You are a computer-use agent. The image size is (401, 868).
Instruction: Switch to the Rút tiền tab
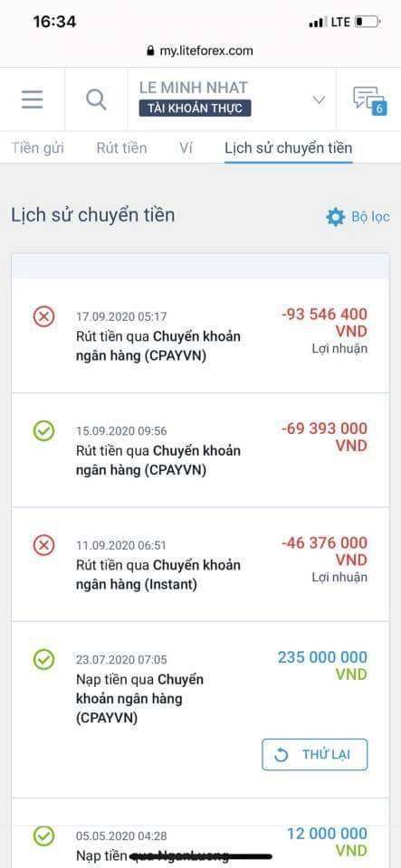click(x=121, y=147)
